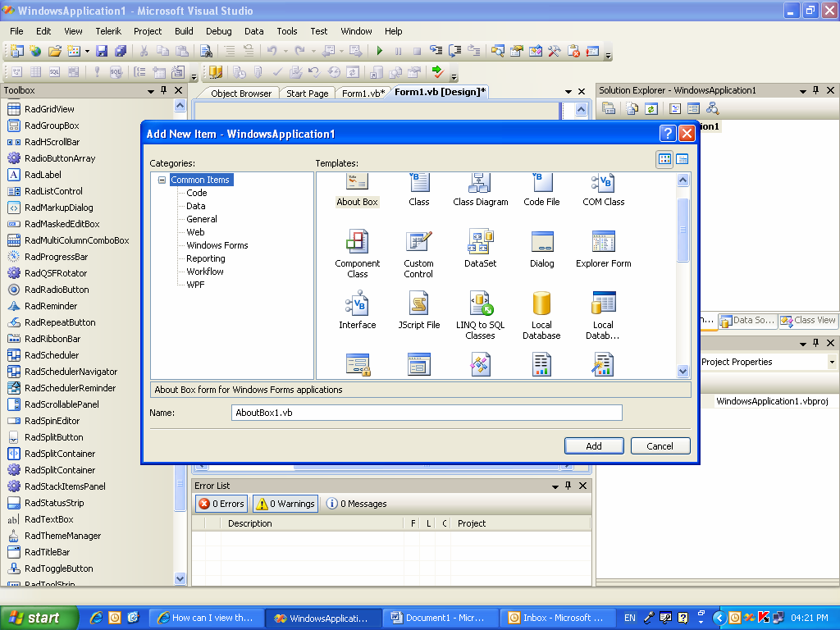Select the Windows Forms category

click(217, 245)
